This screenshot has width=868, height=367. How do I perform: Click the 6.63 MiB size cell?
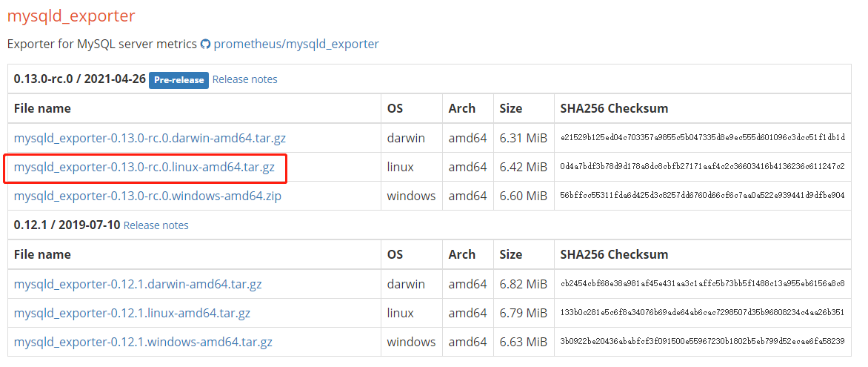pos(523,342)
